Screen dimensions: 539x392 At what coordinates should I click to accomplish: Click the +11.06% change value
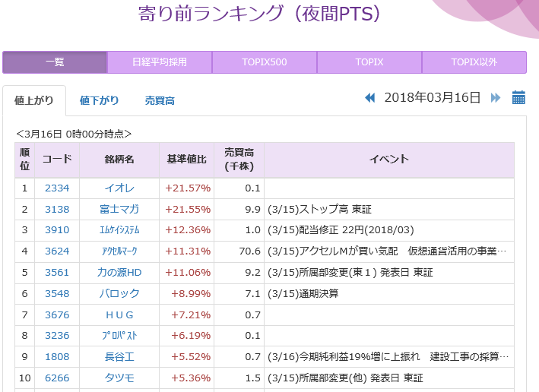188,273
